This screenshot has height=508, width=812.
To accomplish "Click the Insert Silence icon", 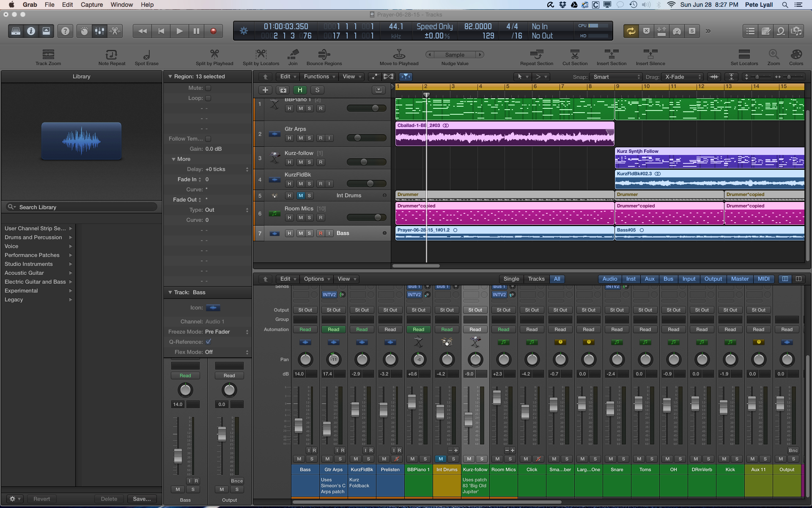I will [650, 54].
